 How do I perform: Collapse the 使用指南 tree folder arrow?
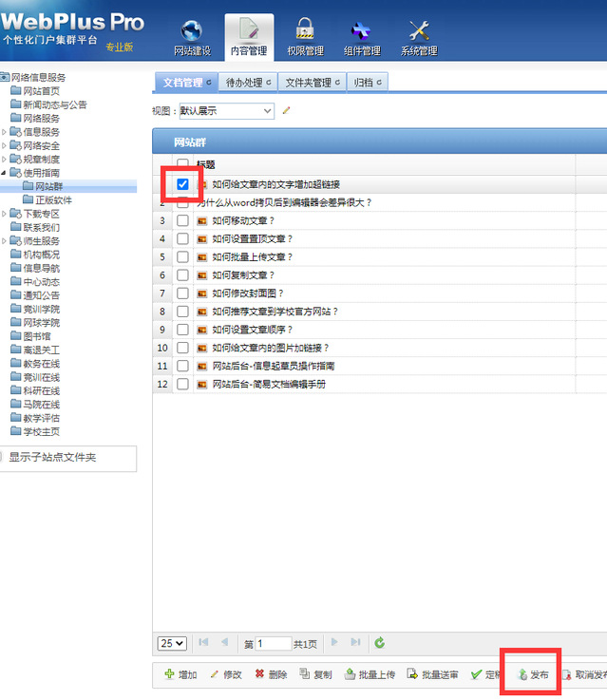point(4,173)
